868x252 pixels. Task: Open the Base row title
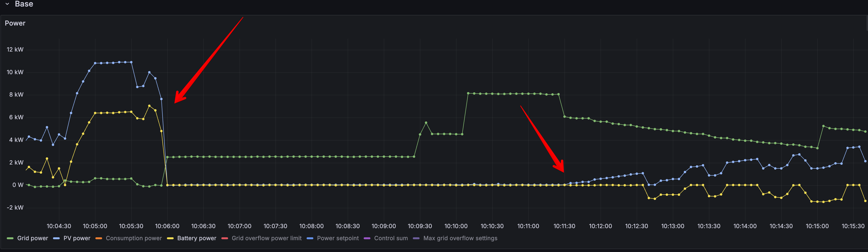pyautogui.click(x=24, y=4)
